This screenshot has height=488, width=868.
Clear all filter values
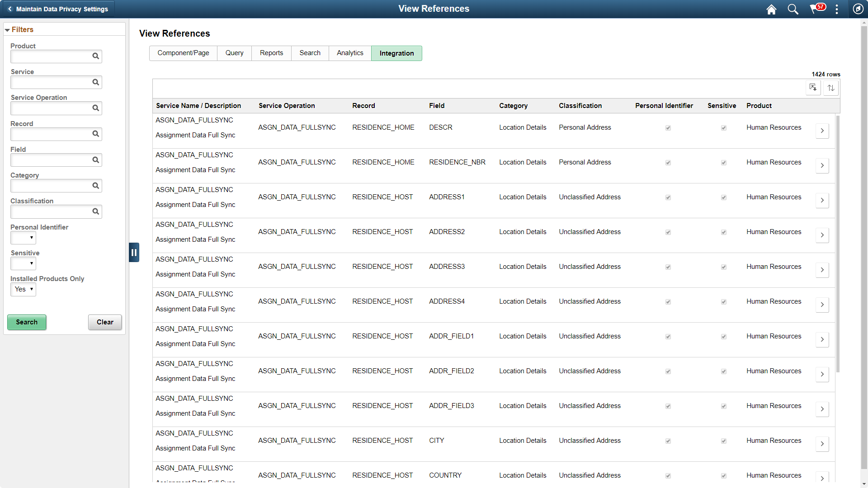[104, 322]
